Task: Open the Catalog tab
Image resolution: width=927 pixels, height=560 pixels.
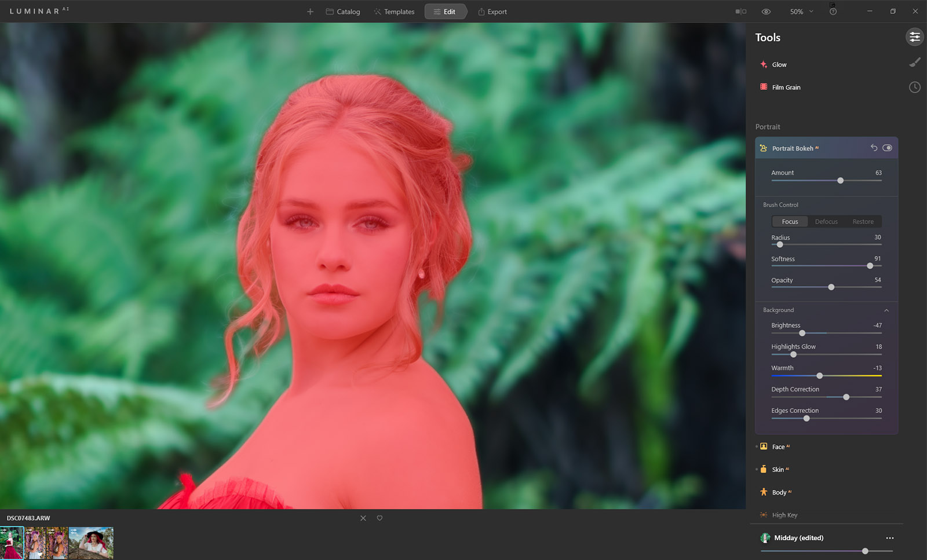Action: (342, 12)
